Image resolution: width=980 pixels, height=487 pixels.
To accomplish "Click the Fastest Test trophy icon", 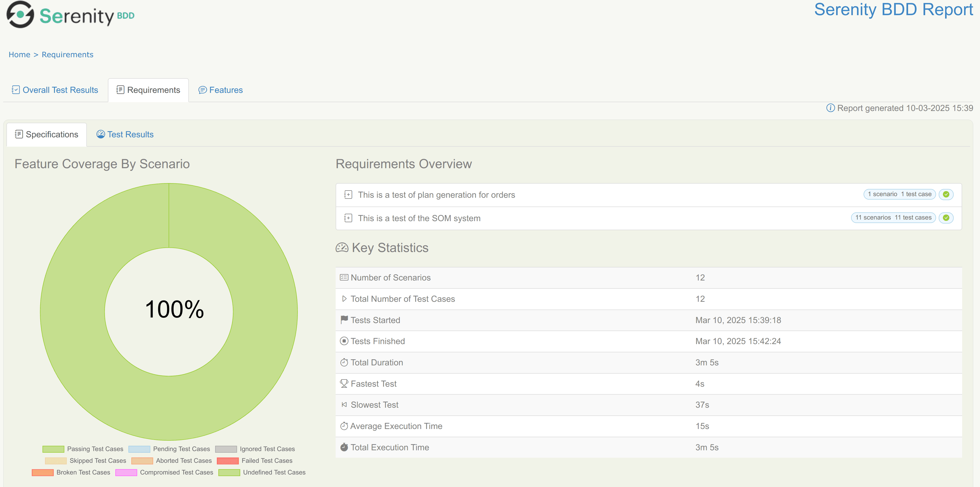I will point(344,383).
